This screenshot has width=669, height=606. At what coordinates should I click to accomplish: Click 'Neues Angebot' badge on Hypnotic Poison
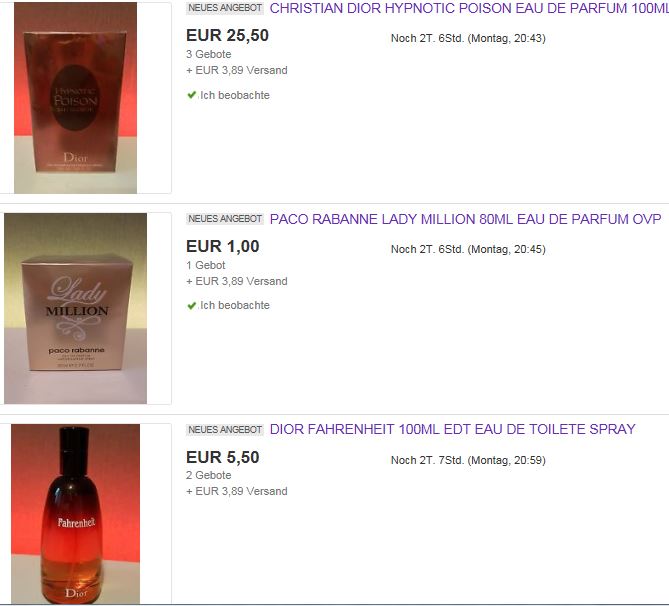tap(225, 8)
